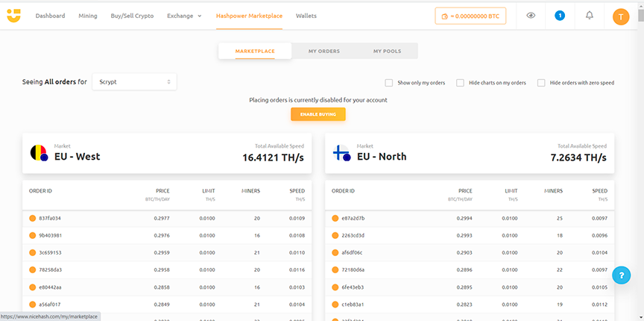Sort EU - North table by MINERS header
This screenshot has width=644, height=321.
pyautogui.click(x=553, y=191)
